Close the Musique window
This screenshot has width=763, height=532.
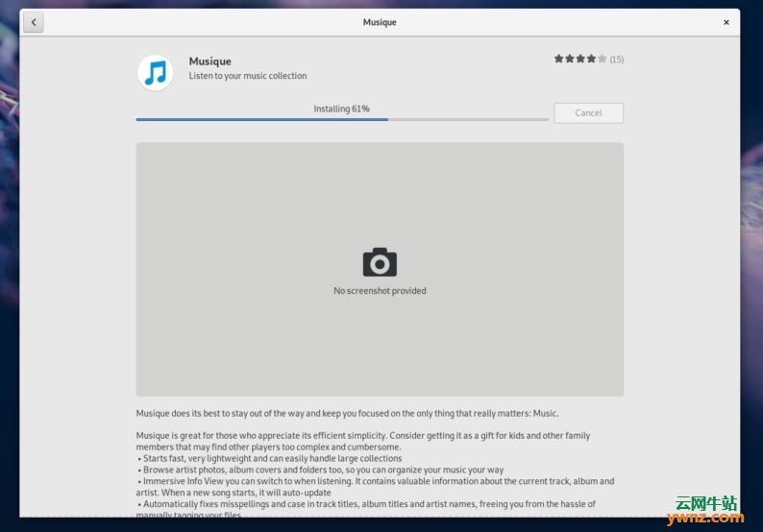[x=726, y=22]
